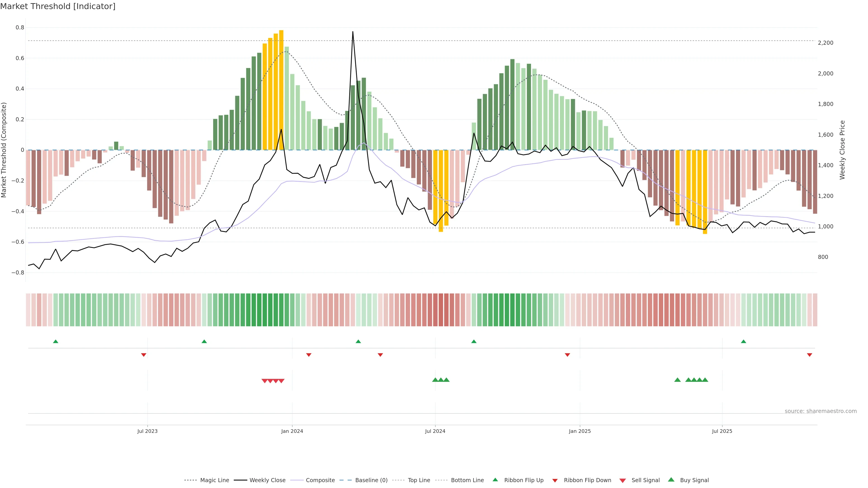Click the Weekly Close Price axis title
Image resolution: width=868 pixels, height=488 pixels.
[842, 150]
